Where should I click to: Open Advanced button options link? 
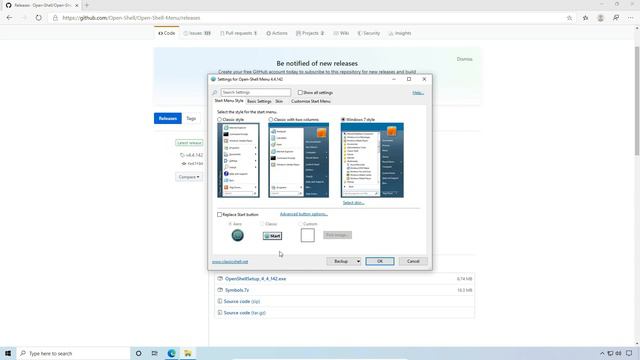tap(304, 214)
